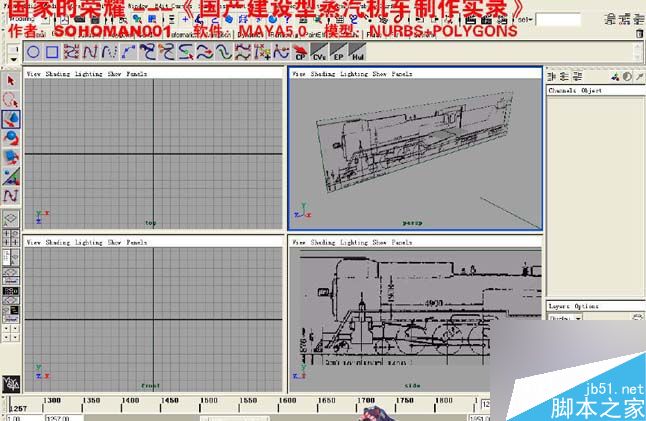646x421 pixels.
Task: Show the layer editor only via its top icon
Action: point(564,76)
